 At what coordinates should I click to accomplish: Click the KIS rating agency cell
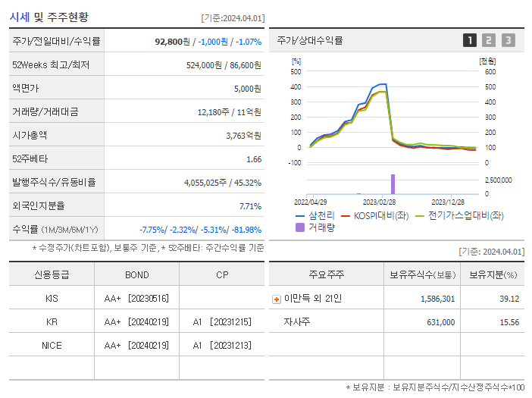[x=52, y=299]
